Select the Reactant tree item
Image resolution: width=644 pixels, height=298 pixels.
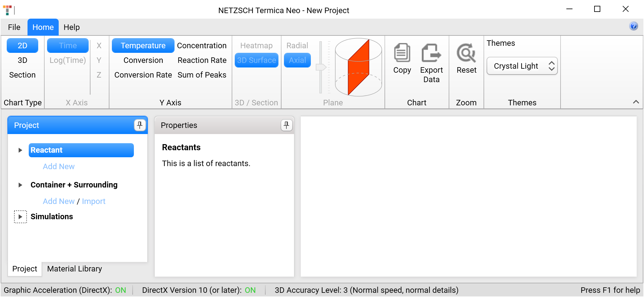coord(81,150)
